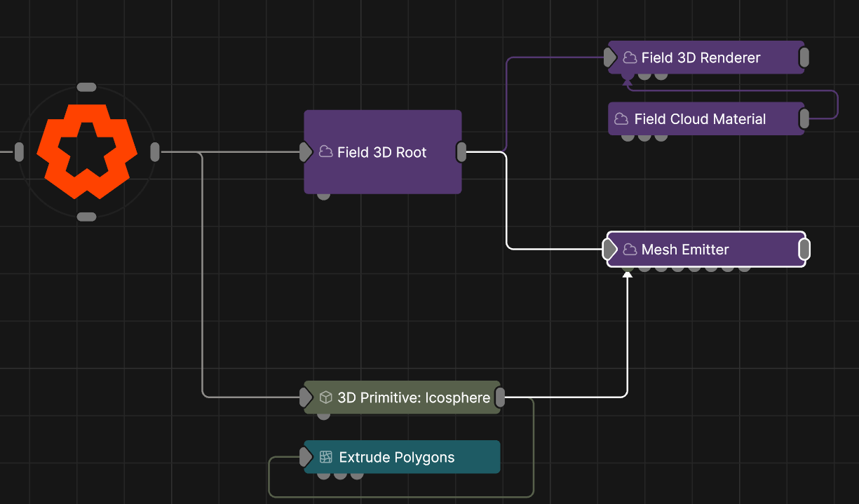Click the mesh icon on Extrude Polygons

[x=325, y=457]
